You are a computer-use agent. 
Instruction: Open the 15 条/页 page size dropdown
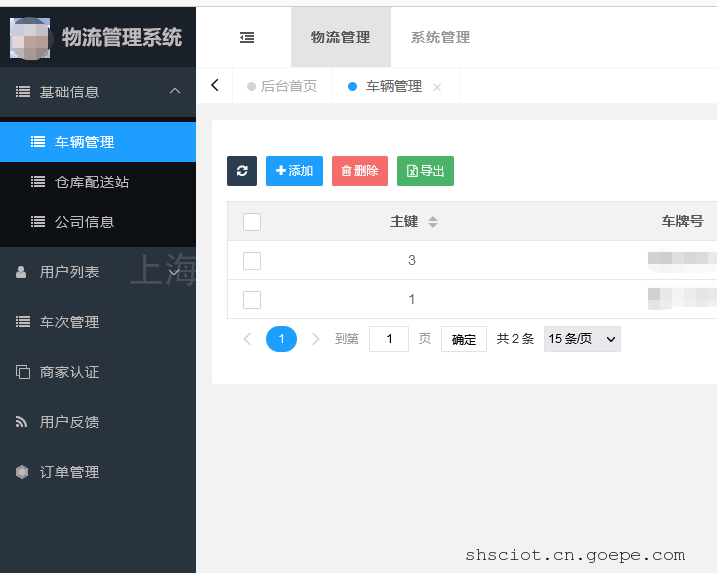click(x=582, y=339)
